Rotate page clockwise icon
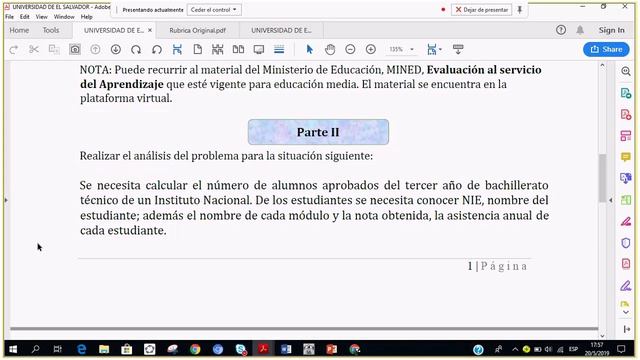 click(x=136, y=50)
